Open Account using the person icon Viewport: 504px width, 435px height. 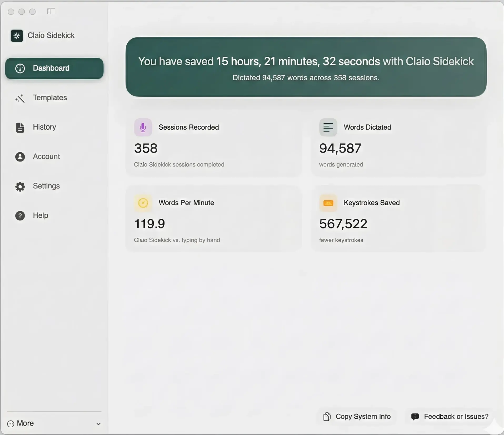[x=20, y=157]
